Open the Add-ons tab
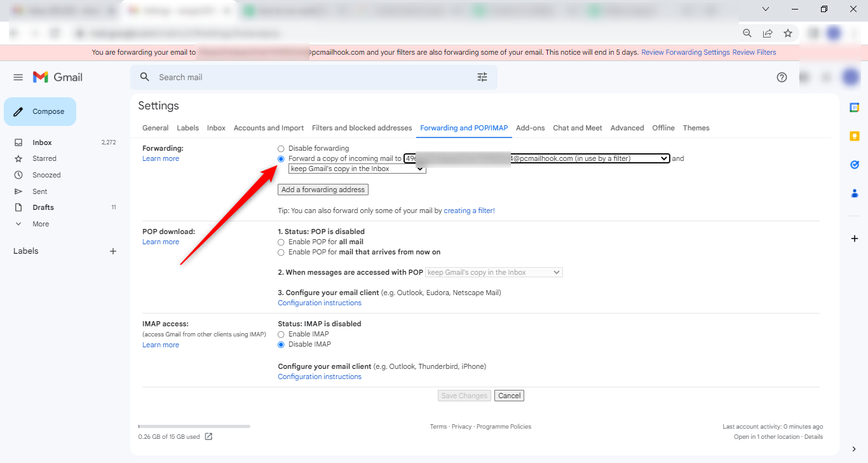 click(x=531, y=128)
